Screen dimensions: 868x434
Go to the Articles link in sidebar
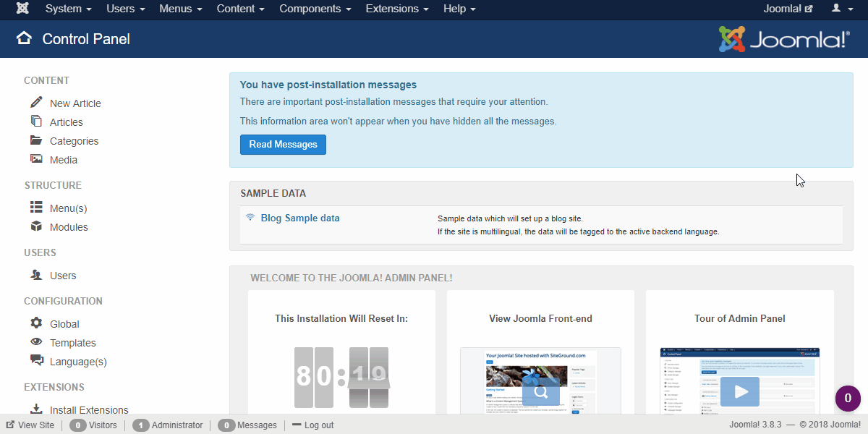(67, 122)
